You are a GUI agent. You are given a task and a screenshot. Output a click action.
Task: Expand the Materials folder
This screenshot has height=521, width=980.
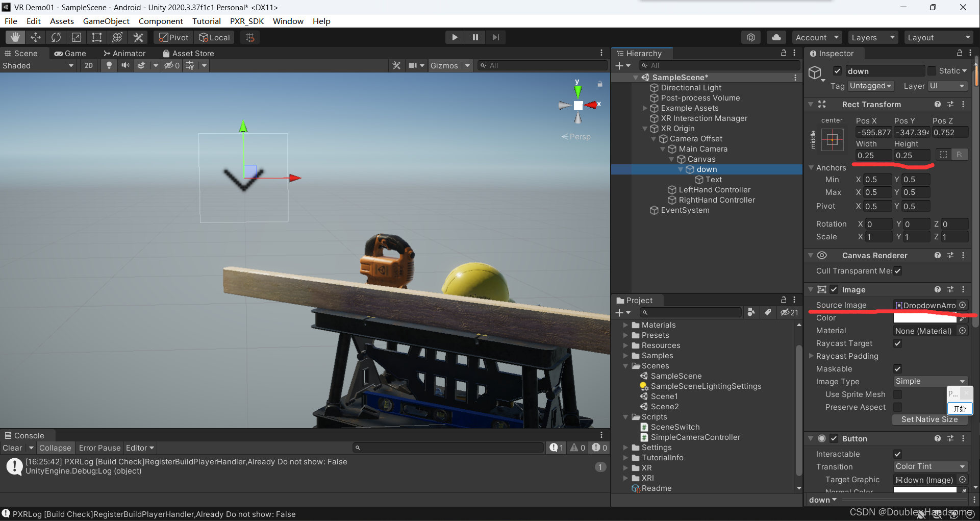coord(626,325)
